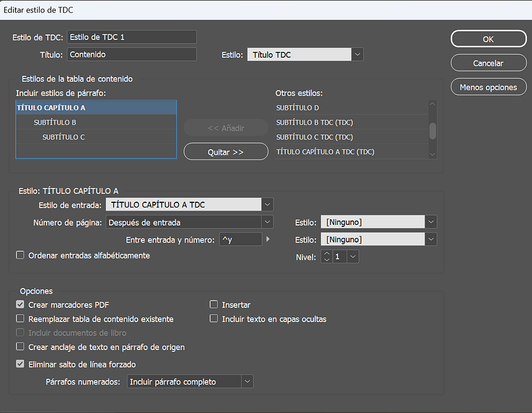Click Menos opciones button
The height and width of the screenshot is (413, 532).
pyautogui.click(x=489, y=87)
